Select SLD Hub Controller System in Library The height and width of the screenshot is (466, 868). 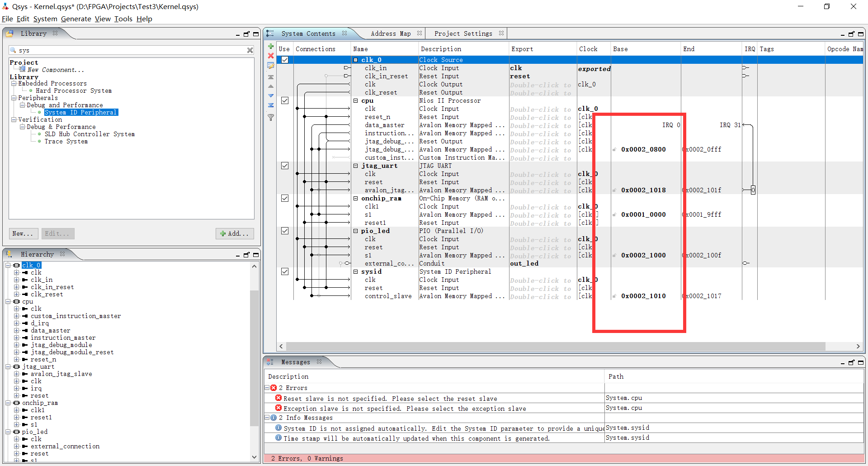[x=90, y=134]
